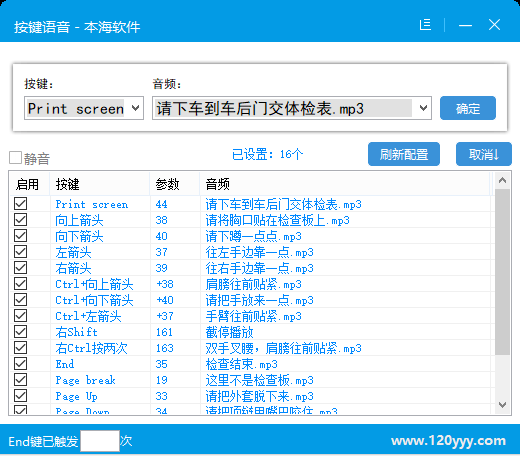
Task: Uncheck the 向下箭头 row checkbox
Action: click(20, 235)
